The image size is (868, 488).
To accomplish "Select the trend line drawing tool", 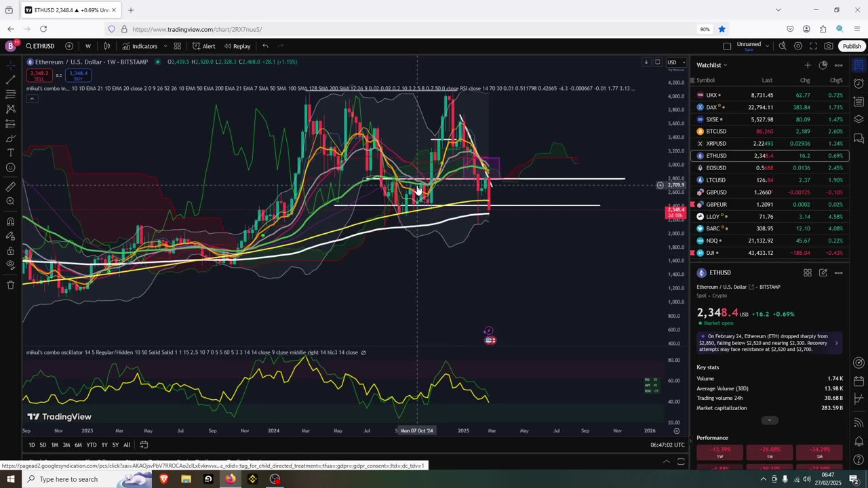I will pyautogui.click(x=10, y=79).
